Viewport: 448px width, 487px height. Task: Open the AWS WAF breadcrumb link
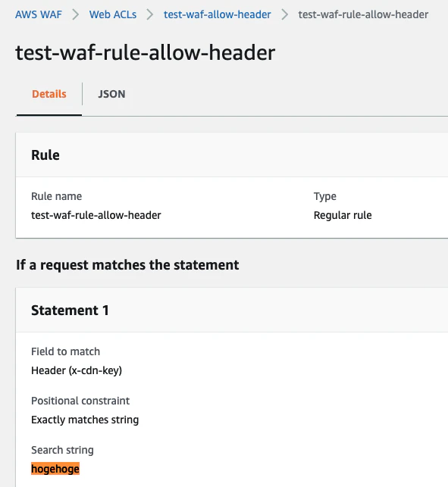click(x=39, y=14)
